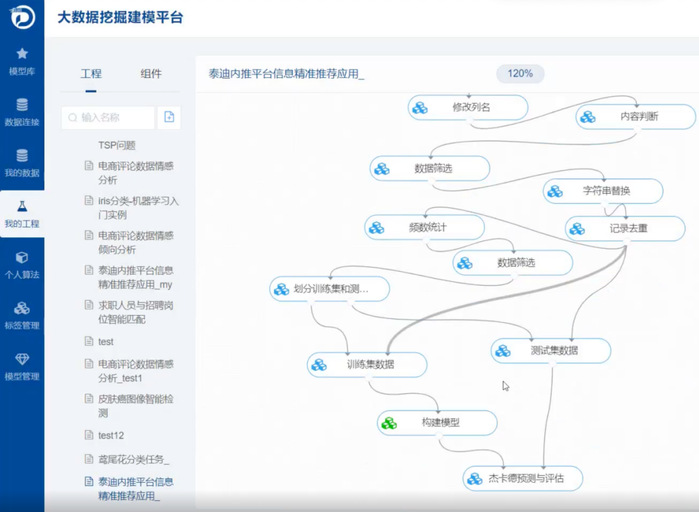Select the 构建模型 node on canvas

coord(439,423)
